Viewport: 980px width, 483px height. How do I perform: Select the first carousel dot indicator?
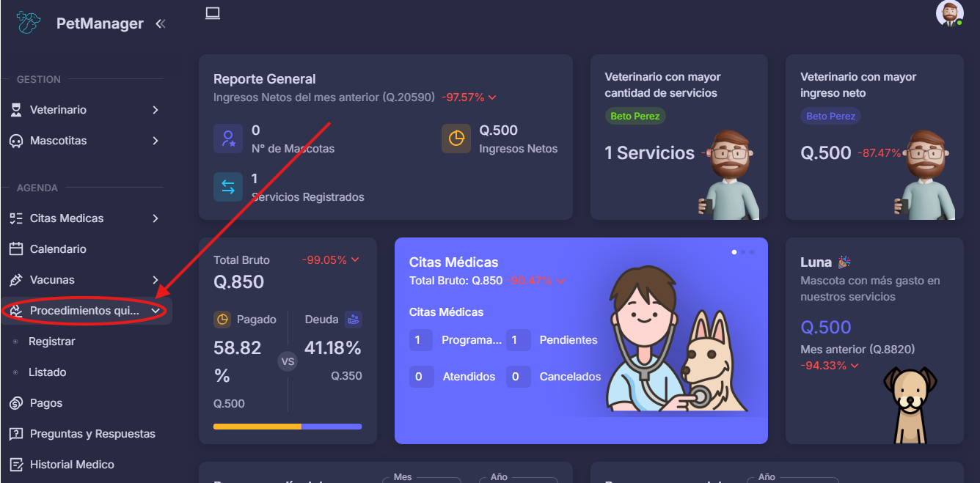click(x=734, y=252)
